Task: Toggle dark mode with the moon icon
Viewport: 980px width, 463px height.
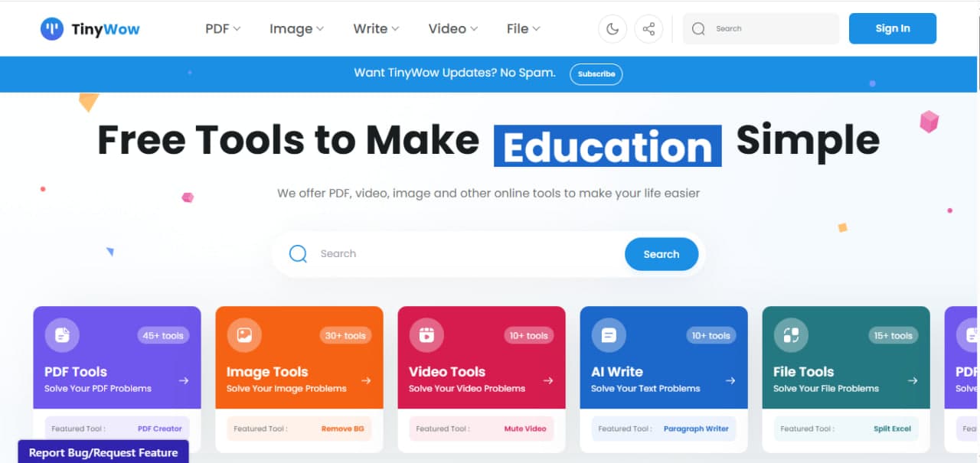Action: (612, 29)
